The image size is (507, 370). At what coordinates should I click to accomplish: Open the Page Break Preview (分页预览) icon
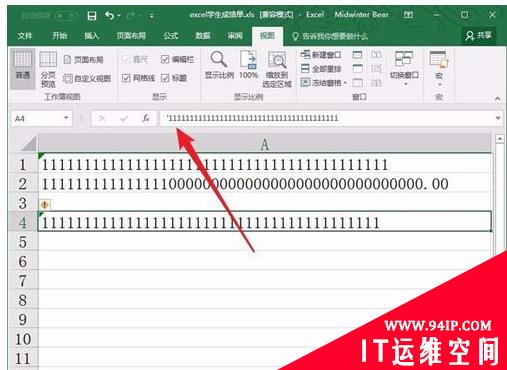[48, 60]
